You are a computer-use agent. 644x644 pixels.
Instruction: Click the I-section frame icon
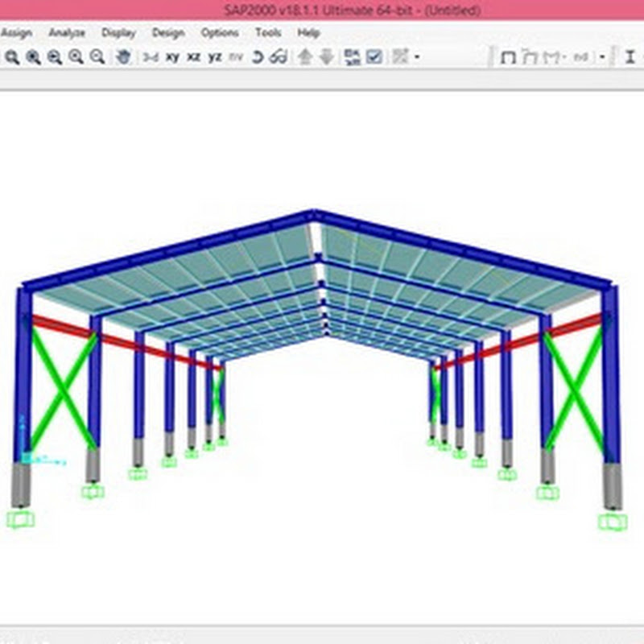tap(630, 57)
